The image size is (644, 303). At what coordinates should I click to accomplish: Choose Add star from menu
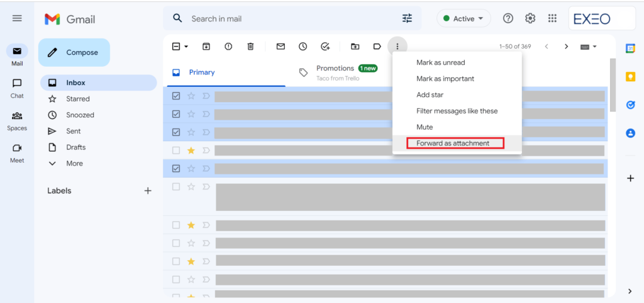[x=457, y=94]
